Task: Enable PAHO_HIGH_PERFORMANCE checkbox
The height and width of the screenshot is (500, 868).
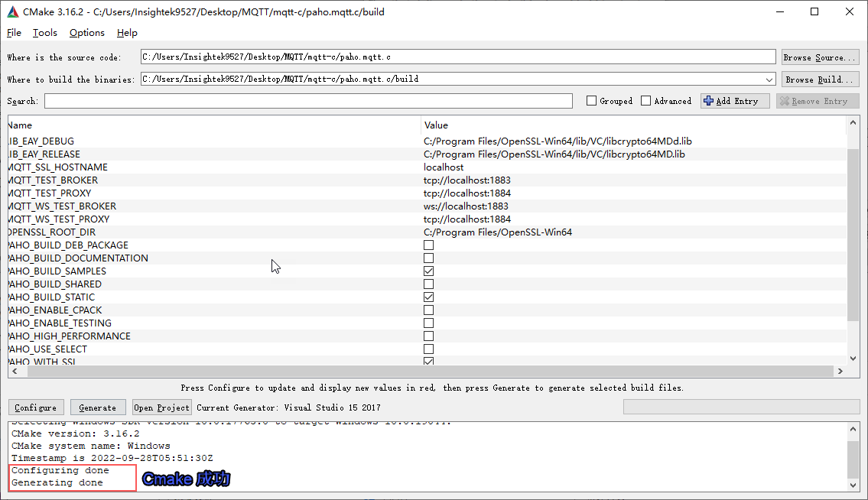Action: tap(428, 336)
